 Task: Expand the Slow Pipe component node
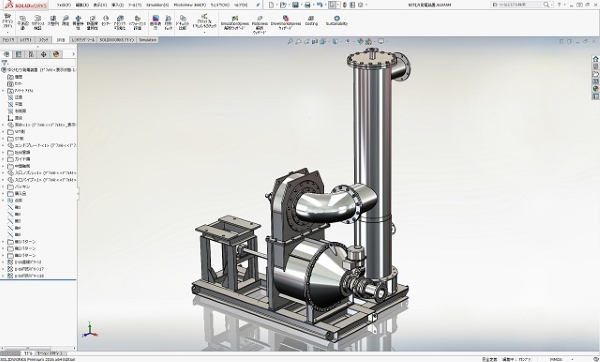point(3,180)
